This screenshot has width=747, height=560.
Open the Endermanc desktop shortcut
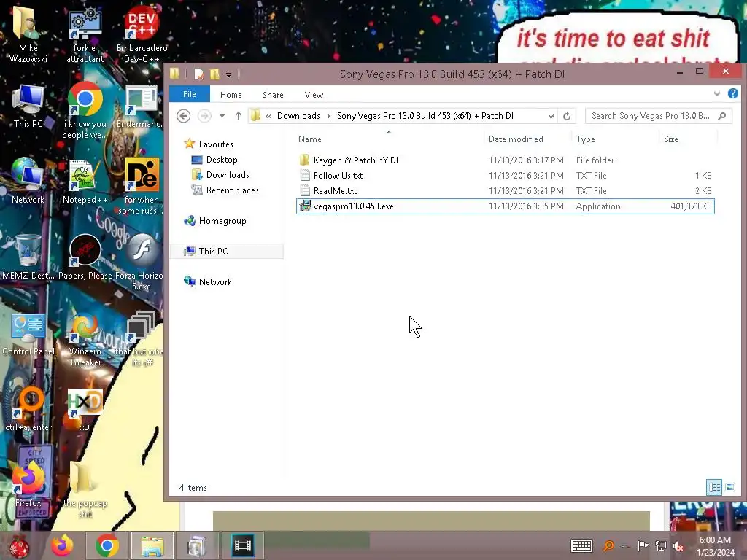point(141,106)
